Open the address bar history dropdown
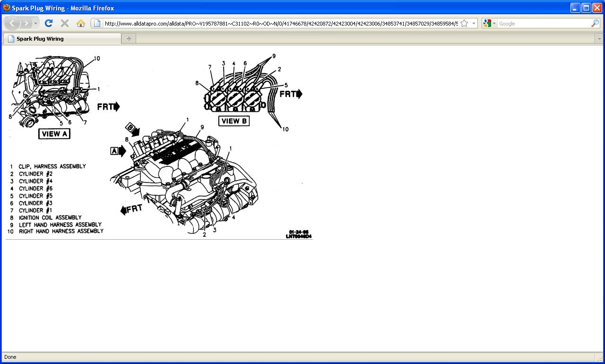 click(x=474, y=23)
